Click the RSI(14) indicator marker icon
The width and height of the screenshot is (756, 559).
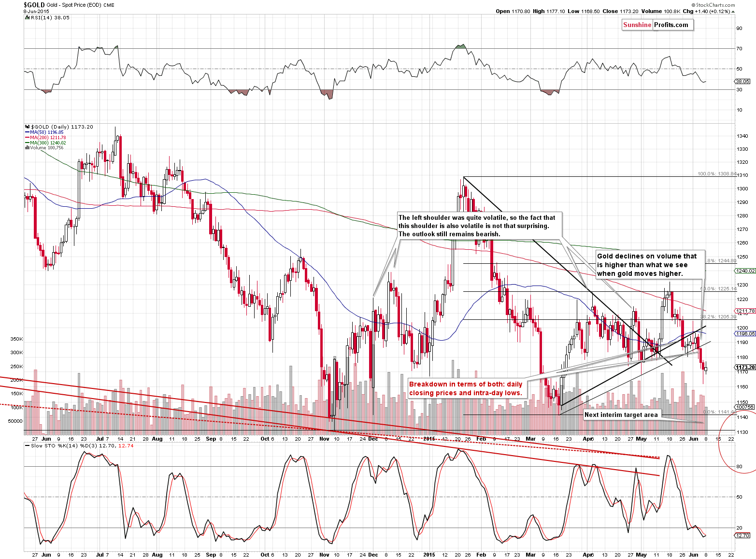27,17
